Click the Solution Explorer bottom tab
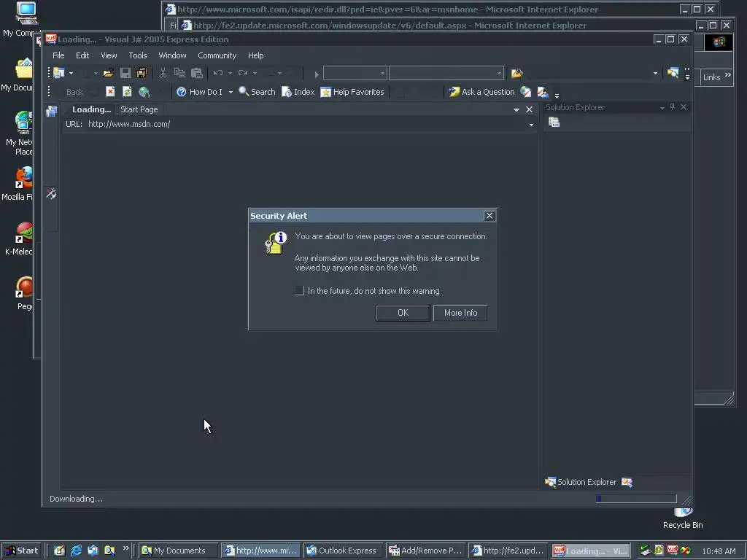 click(x=581, y=483)
